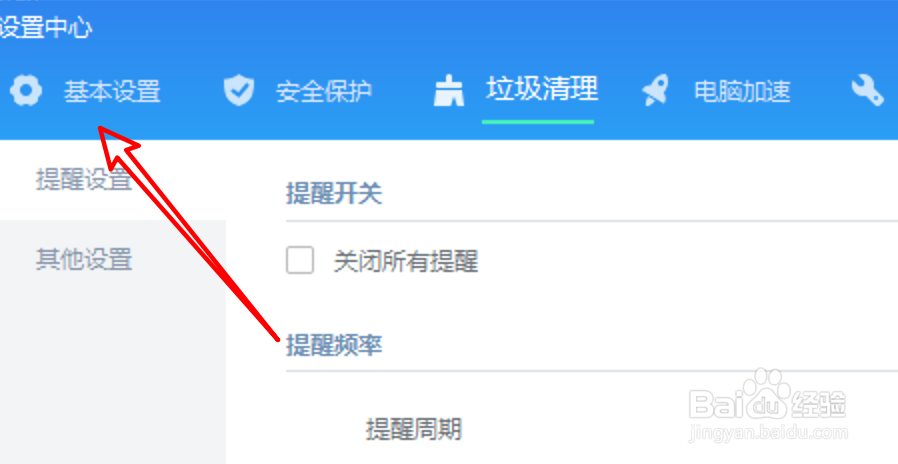Go to the 电脑加速 tab label
898x464 pixels.
pyautogui.click(x=742, y=91)
